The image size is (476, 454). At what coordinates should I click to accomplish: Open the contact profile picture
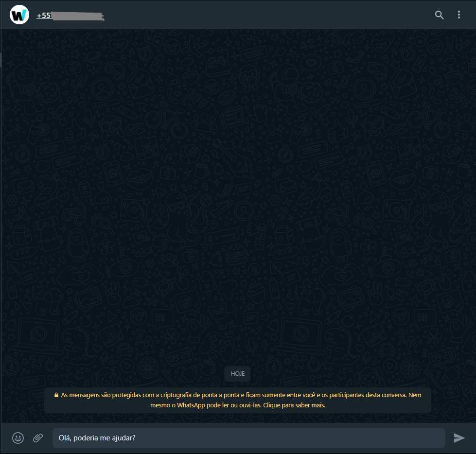tap(19, 15)
